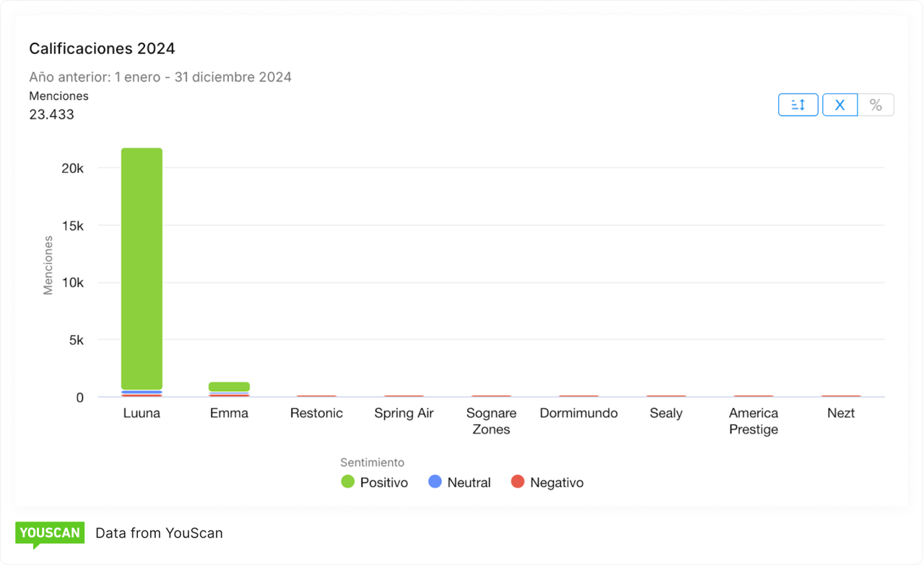
Task: Switch chart to percentage (%) view
Action: [x=876, y=105]
